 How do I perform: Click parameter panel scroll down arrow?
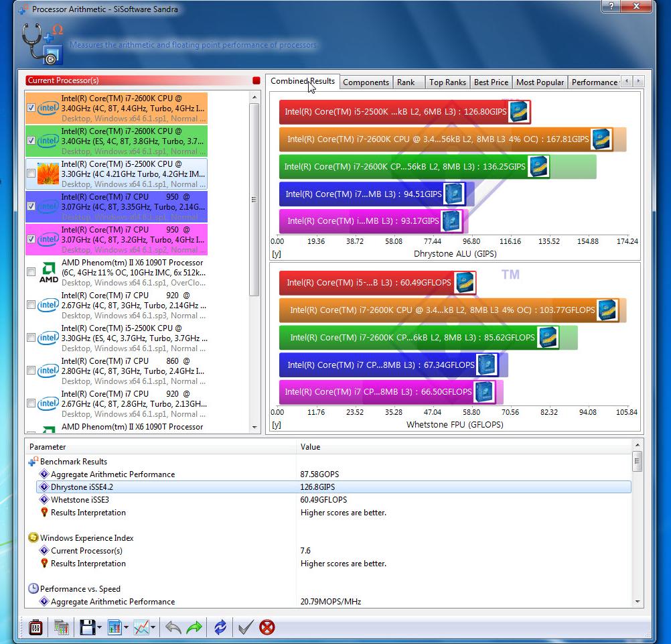coord(638,602)
